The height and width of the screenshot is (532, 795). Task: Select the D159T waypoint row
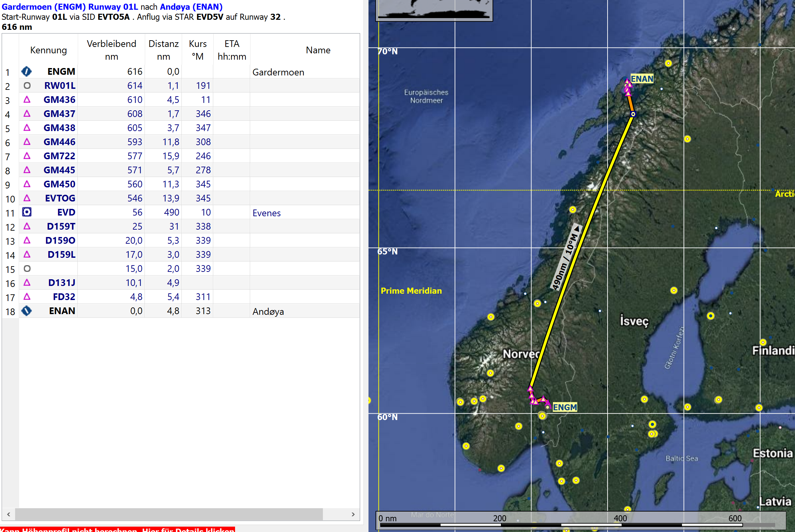pos(181,226)
